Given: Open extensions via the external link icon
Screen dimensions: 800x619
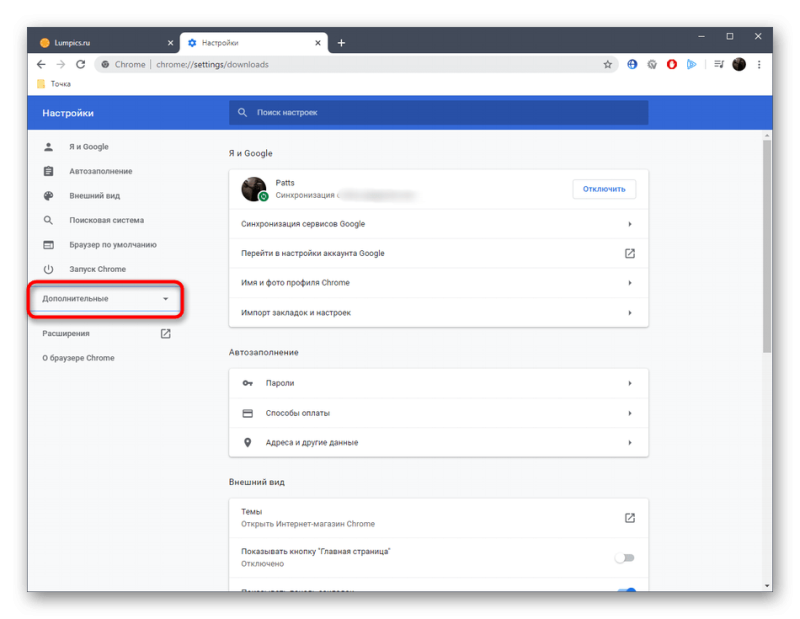Looking at the screenshot, I should (166, 334).
